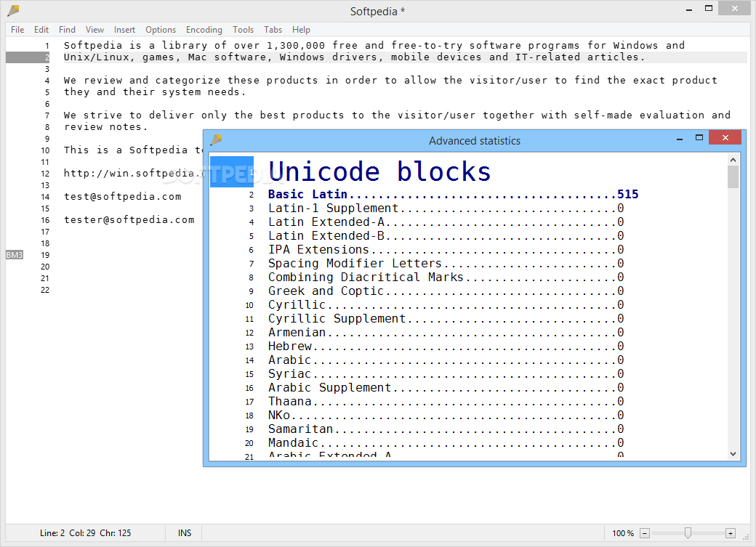Select the Combining Diacritical Marks row

pyautogui.click(x=446, y=277)
